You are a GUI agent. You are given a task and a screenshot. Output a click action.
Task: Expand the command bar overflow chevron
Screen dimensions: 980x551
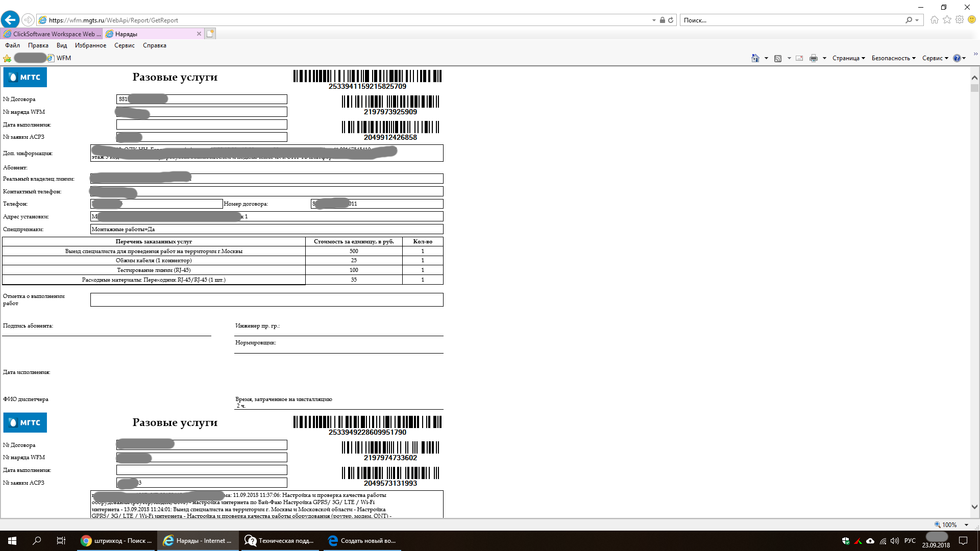(x=975, y=54)
